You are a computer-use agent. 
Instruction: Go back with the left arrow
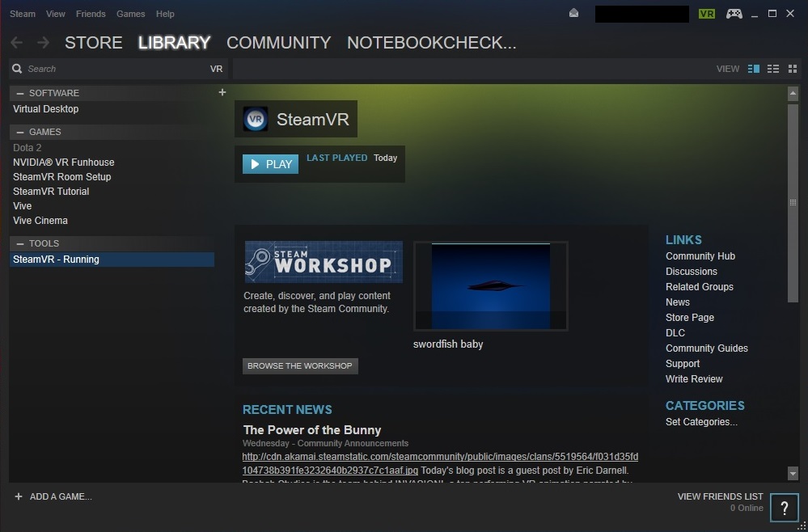click(x=17, y=42)
